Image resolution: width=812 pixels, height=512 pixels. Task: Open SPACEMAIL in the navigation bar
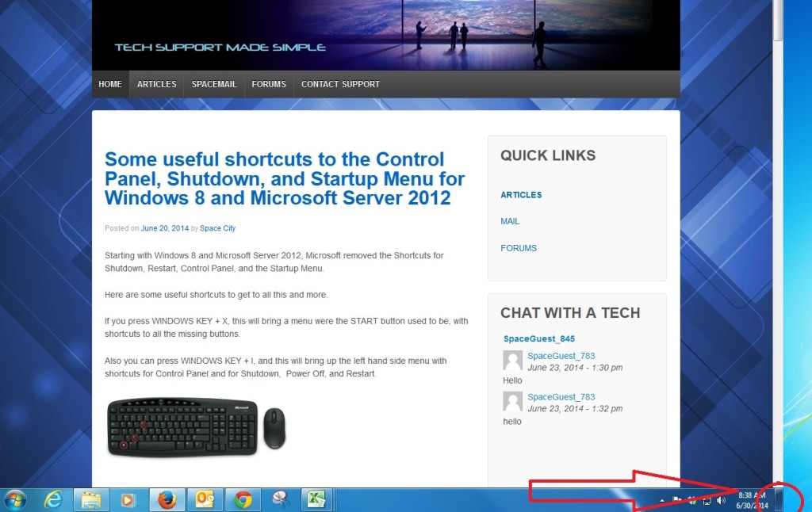pos(214,84)
